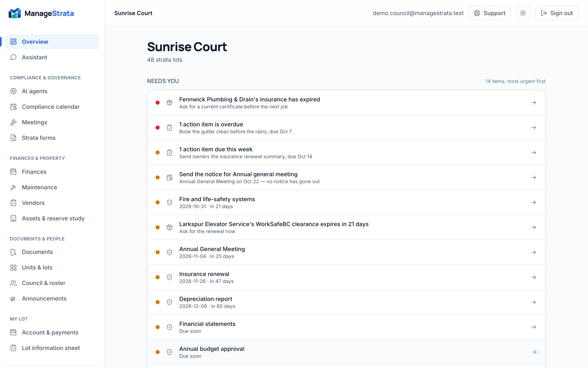
Task: Open Units & lots grid icon
Action: [x=13, y=268]
